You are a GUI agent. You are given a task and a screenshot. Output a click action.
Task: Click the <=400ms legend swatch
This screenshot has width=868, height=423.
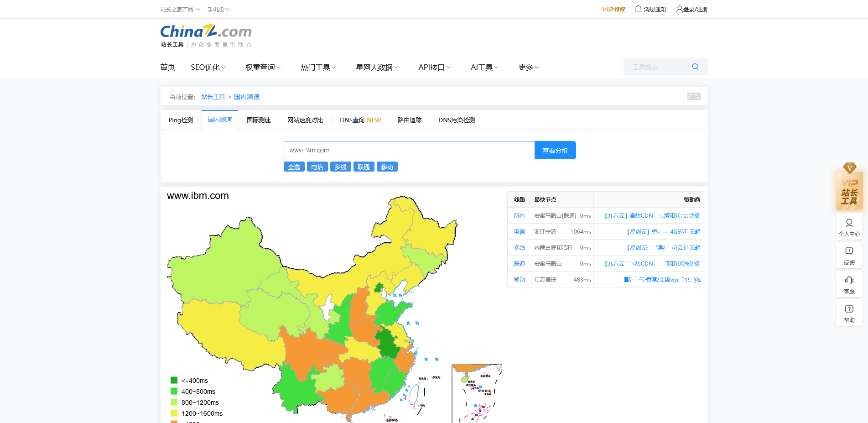pyautogui.click(x=174, y=380)
